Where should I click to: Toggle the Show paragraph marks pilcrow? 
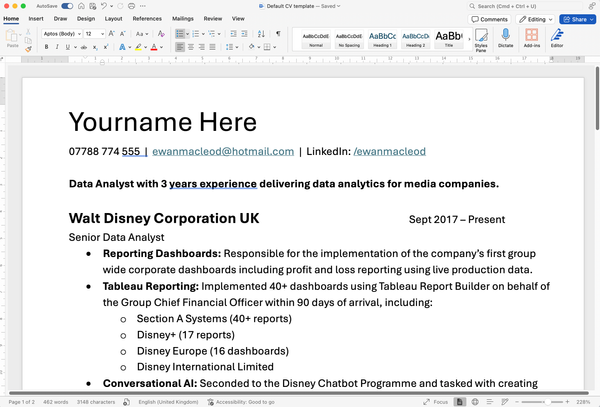[278, 34]
